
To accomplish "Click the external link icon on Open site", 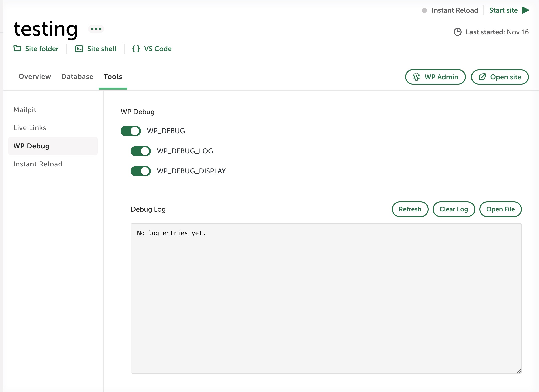I will tap(482, 77).
